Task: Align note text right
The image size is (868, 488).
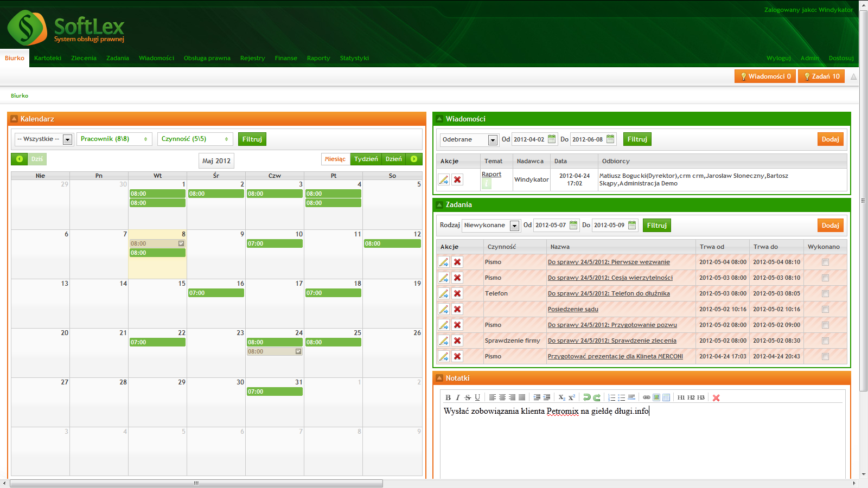Action: pyautogui.click(x=512, y=397)
